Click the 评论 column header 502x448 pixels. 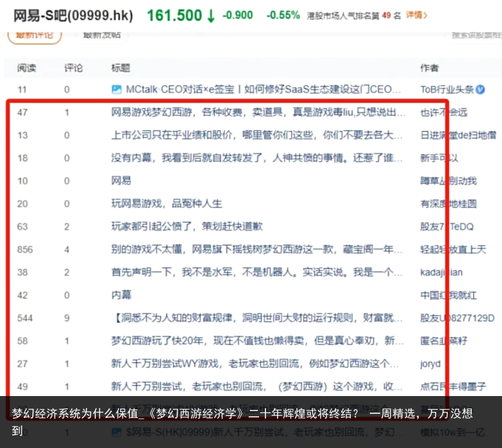[73, 68]
